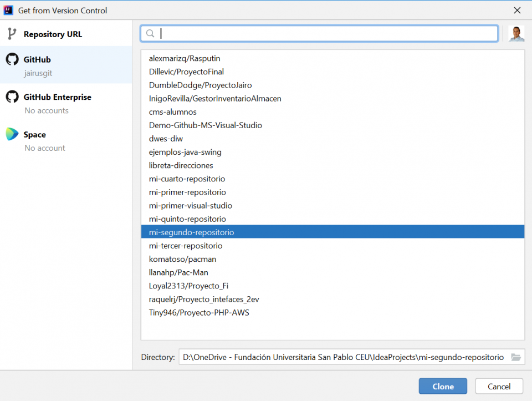Select ejemplos-java-swing repository

pyautogui.click(x=333, y=152)
